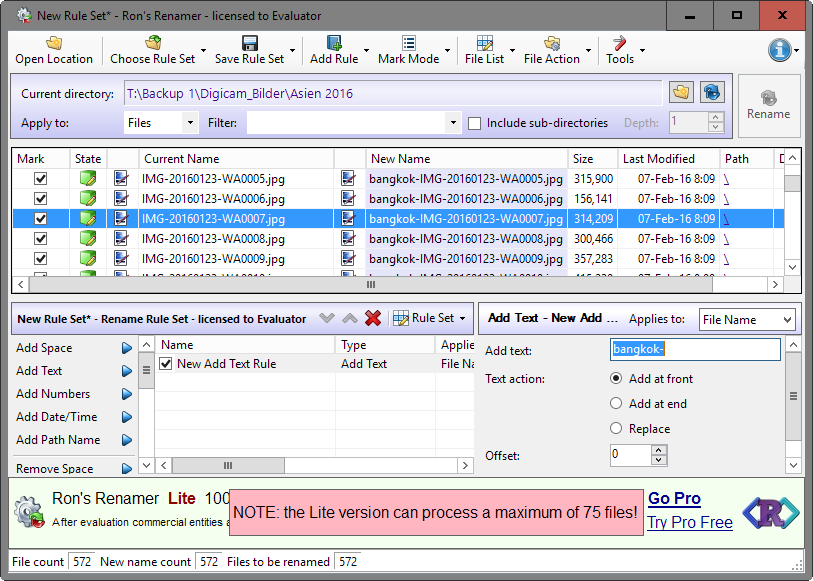Select the Add at end radio button
The height and width of the screenshot is (581, 813).
click(616, 403)
